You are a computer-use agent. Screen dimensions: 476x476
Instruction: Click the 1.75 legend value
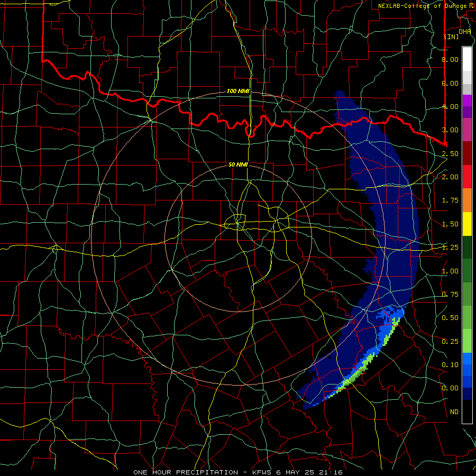pos(450,200)
